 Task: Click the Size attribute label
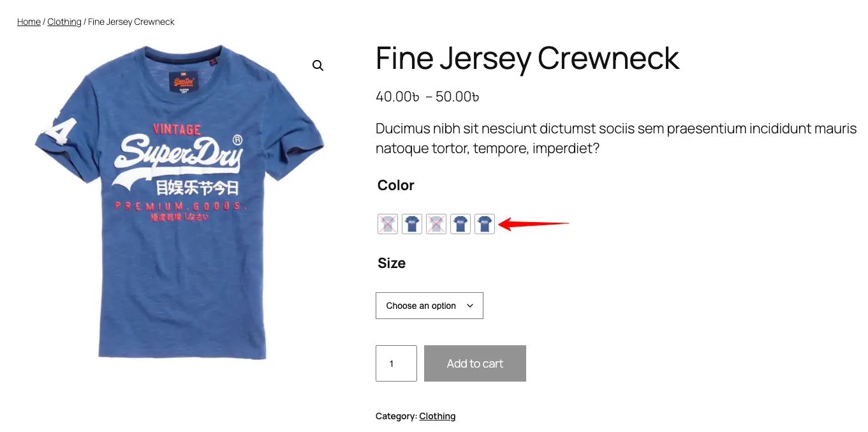click(x=392, y=263)
